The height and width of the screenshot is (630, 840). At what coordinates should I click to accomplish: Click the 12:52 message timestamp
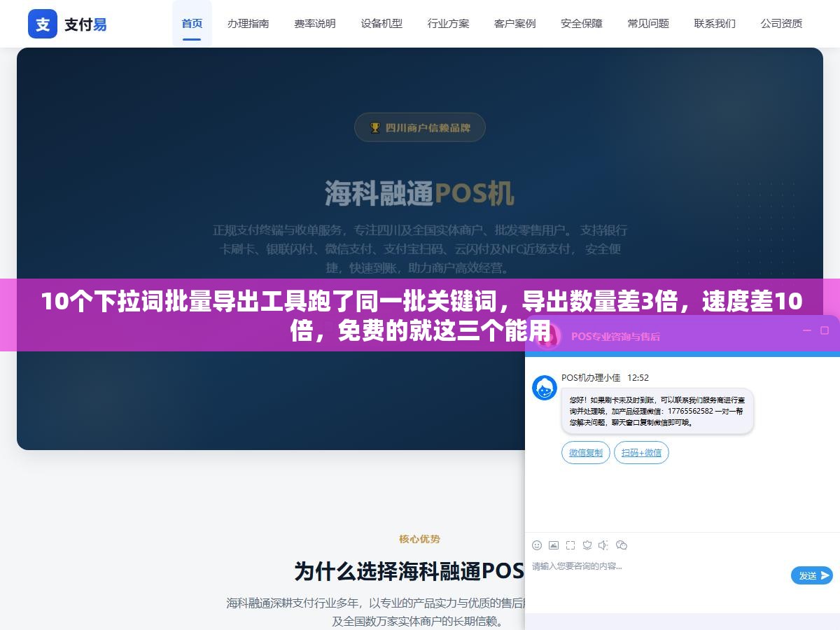pos(638,378)
